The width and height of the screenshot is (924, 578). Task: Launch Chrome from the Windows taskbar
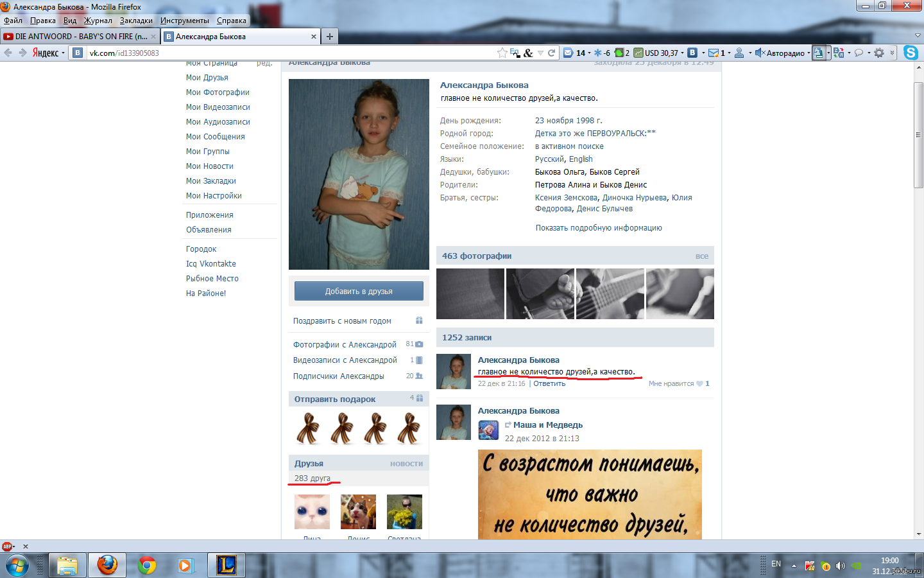tap(147, 565)
